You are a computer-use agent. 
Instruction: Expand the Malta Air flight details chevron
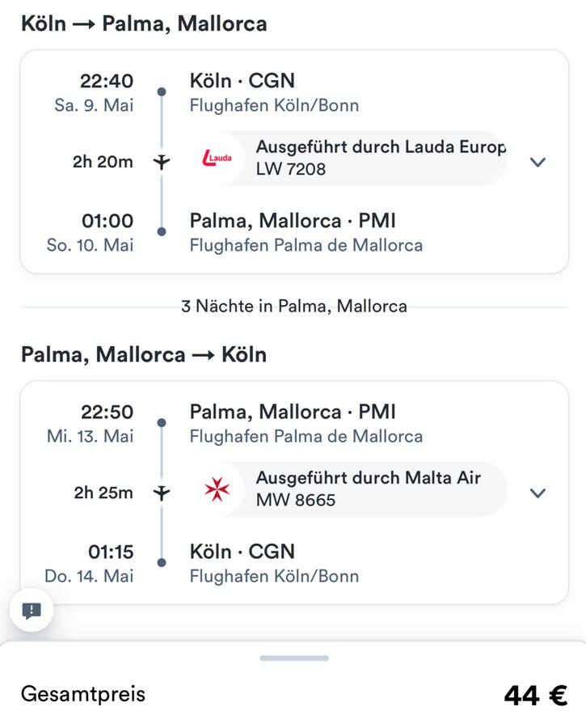538,493
